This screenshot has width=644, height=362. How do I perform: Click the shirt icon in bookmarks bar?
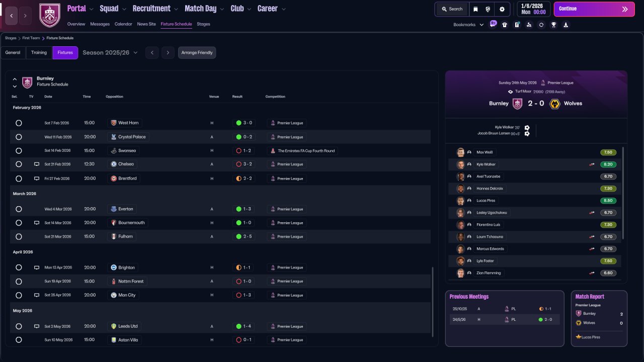[x=505, y=25]
